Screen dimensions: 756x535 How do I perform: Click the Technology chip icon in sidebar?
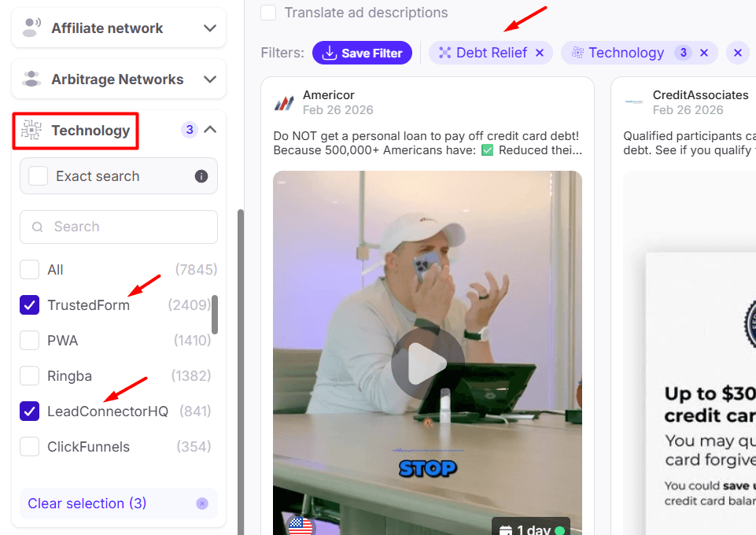(31, 130)
